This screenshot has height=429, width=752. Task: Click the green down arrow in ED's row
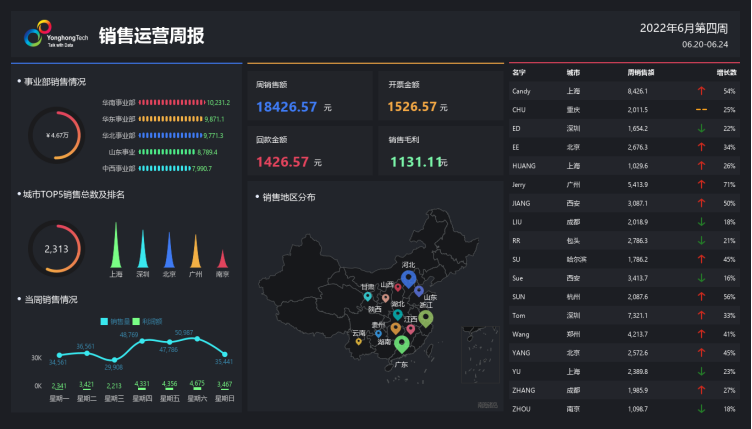[701, 128]
